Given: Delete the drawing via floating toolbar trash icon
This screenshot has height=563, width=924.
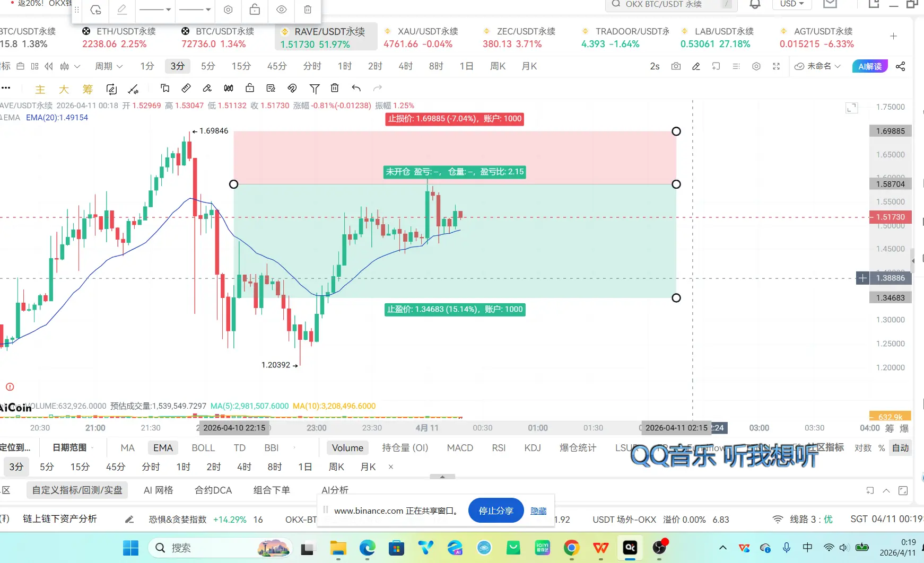Looking at the screenshot, I should [308, 10].
